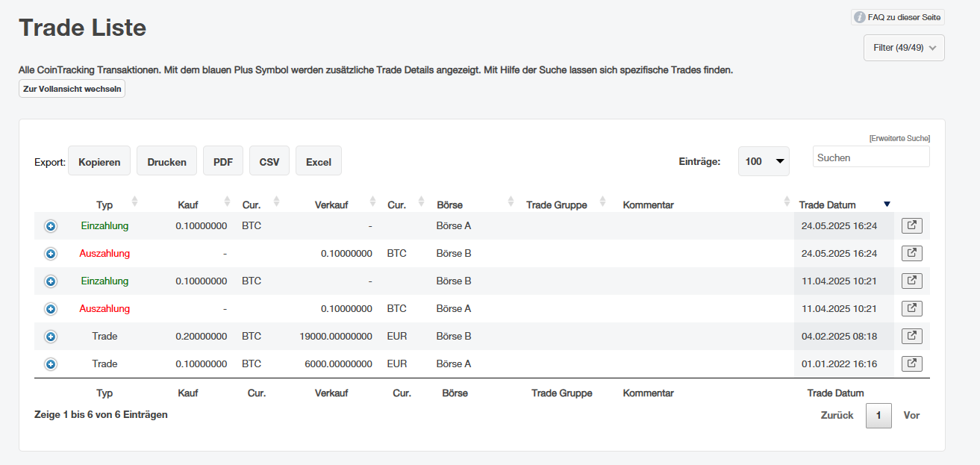Export table as PDF
This screenshot has width=980, height=465.
(x=222, y=161)
